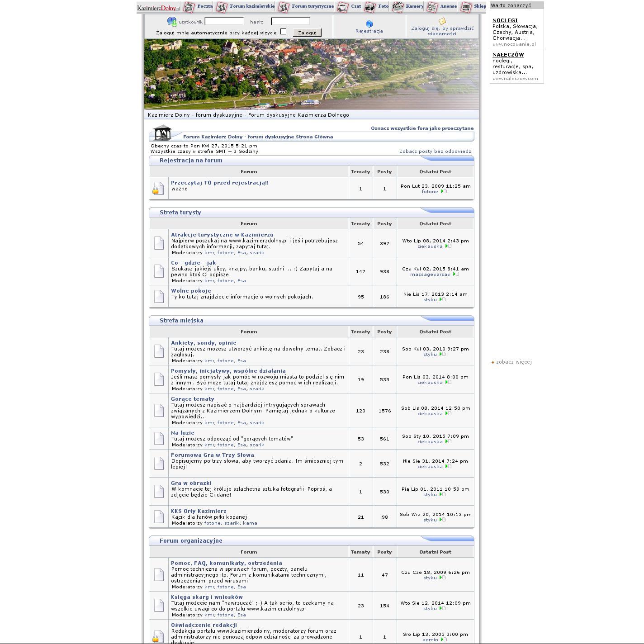Enable automatic login checkbox
Screen dimensions: 644x644
(x=284, y=32)
